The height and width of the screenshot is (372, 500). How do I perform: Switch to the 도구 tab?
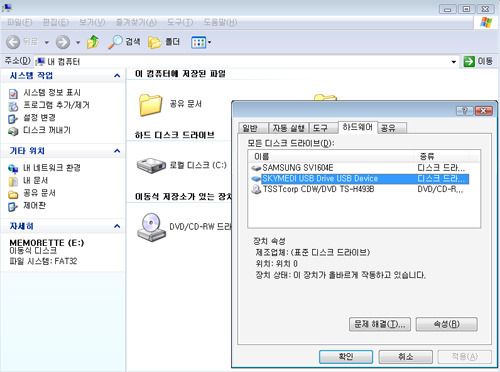323,128
